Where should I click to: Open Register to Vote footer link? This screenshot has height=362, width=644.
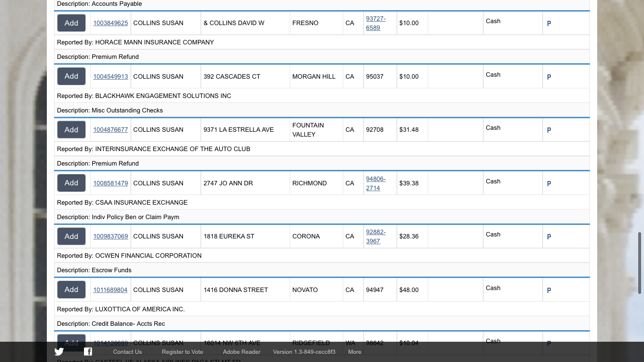tap(182, 352)
